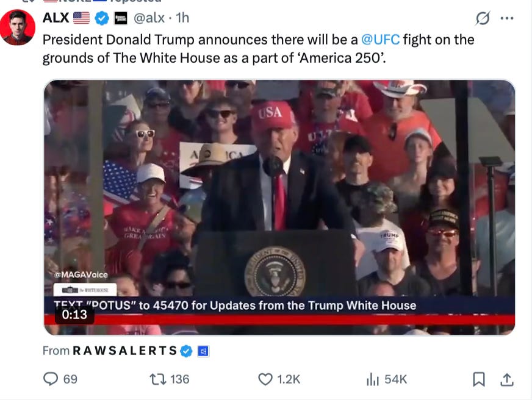Play the embedded Trump rally video
532x400 pixels.
click(279, 207)
